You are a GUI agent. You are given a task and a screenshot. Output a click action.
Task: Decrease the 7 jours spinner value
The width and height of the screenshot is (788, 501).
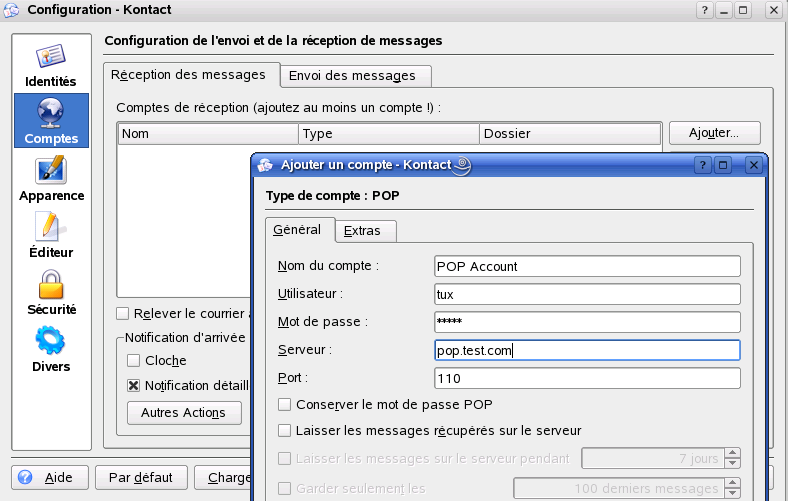pyautogui.click(x=732, y=463)
